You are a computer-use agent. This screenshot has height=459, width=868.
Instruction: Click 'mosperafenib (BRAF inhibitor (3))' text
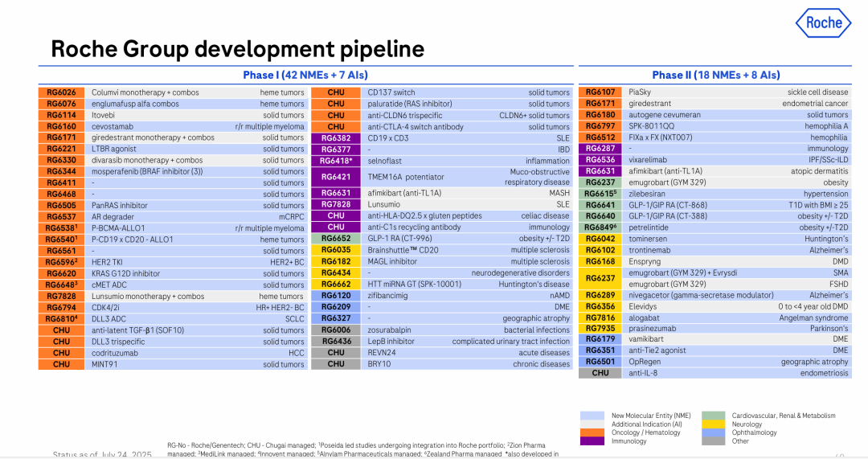[x=147, y=172]
